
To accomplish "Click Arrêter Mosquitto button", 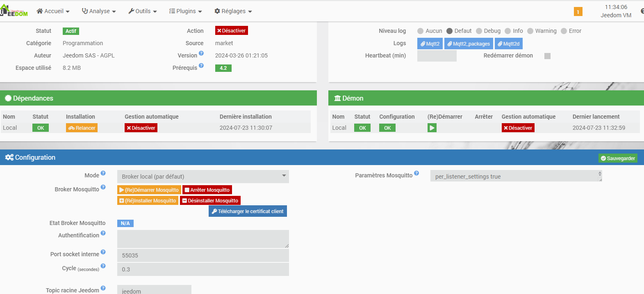I will point(207,190).
